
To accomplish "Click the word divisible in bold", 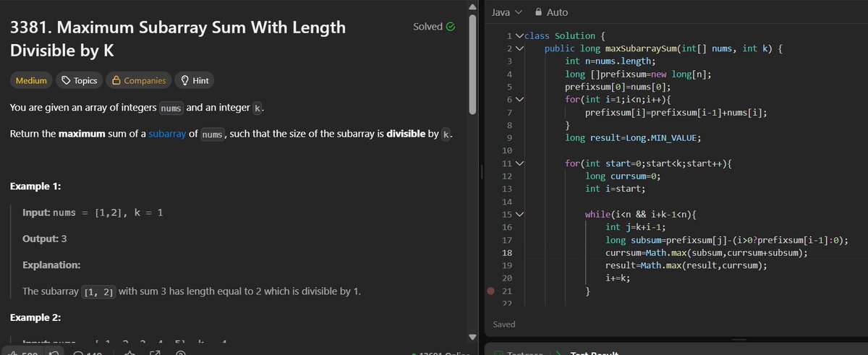I will [x=407, y=134].
